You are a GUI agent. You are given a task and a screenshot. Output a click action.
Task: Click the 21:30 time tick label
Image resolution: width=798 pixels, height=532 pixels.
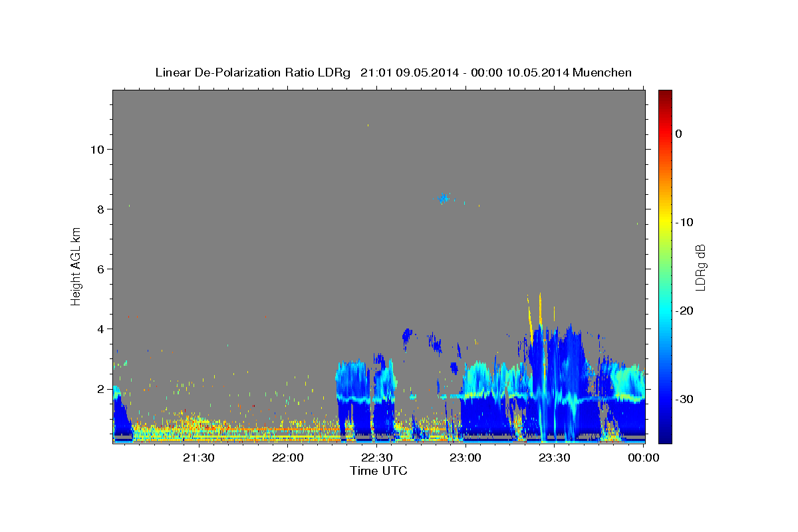[x=199, y=458]
